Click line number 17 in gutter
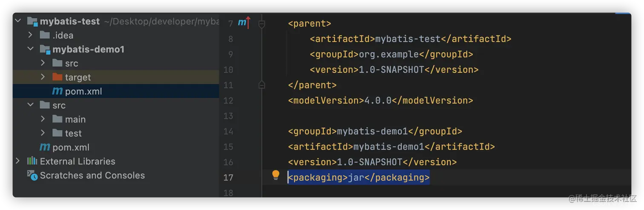The height and width of the screenshot is (210, 644). click(228, 177)
